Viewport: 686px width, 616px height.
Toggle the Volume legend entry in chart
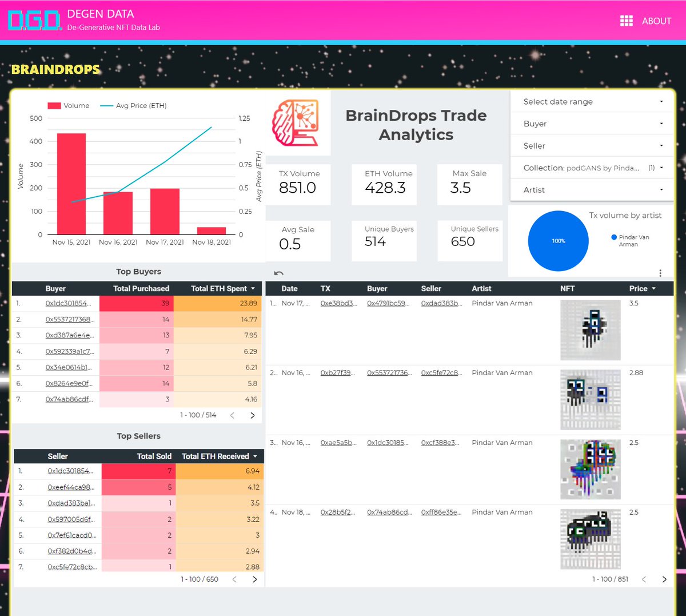coord(68,106)
